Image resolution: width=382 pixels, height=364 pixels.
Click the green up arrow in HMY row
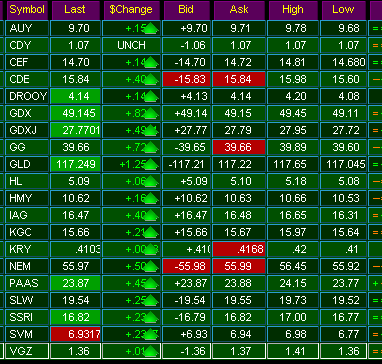pyautogui.click(x=151, y=198)
